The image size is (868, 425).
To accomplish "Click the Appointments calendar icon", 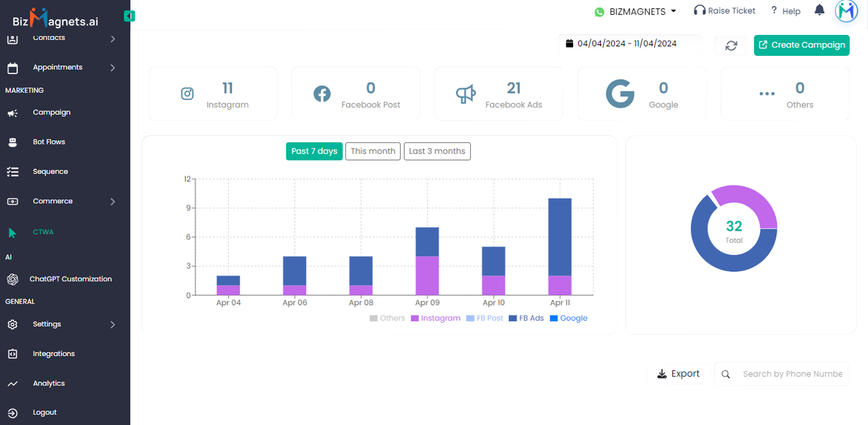I will click(x=12, y=68).
